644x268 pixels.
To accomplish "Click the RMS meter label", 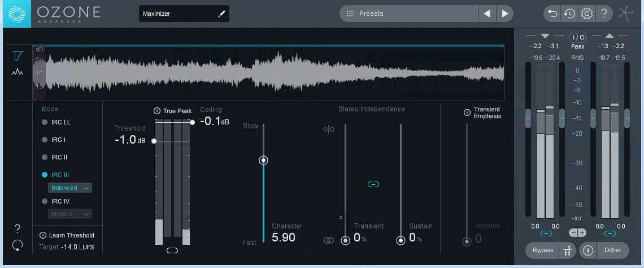I will pyautogui.click(x=577, y=58).
